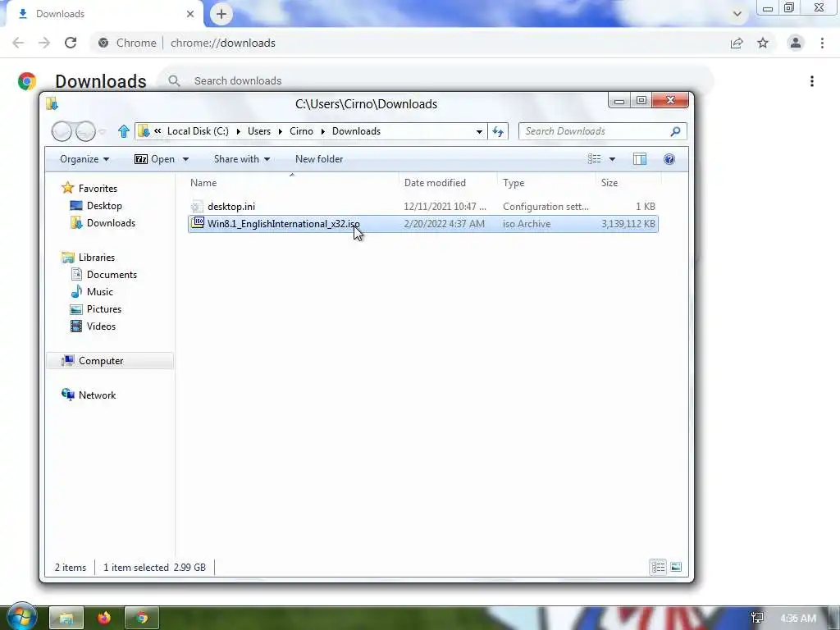Viewport: 840px width, 630px height.
Task: Click the desktop.ini file icon
Action: 197,206
